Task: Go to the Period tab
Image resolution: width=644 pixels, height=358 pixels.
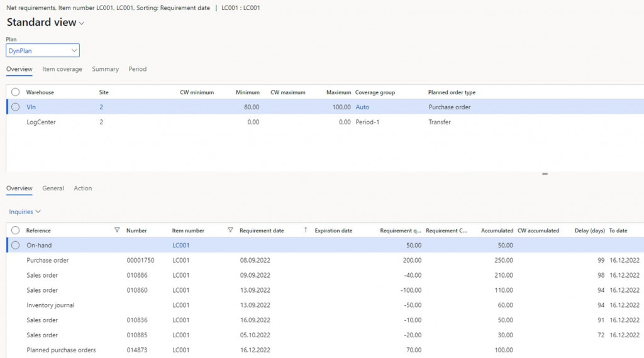Action: [x=138, y=69]
